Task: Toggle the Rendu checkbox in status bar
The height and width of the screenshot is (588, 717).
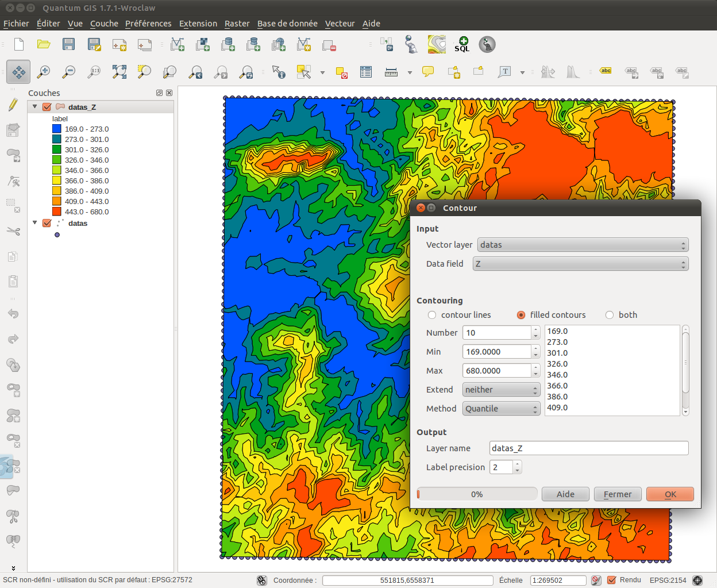Action: (611, 580)
